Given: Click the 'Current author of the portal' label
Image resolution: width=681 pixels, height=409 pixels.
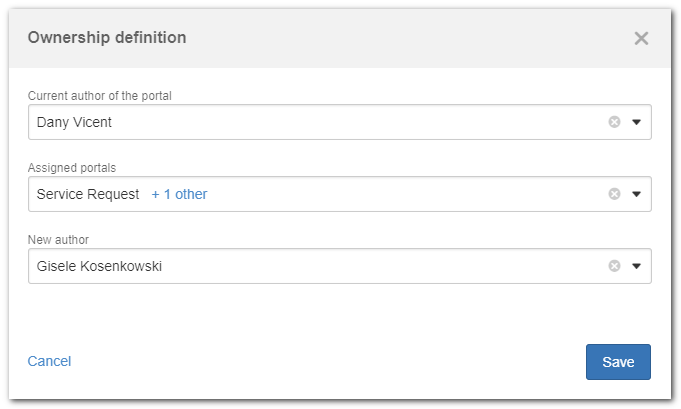Looking at the screenshot, I should point(99,96).
